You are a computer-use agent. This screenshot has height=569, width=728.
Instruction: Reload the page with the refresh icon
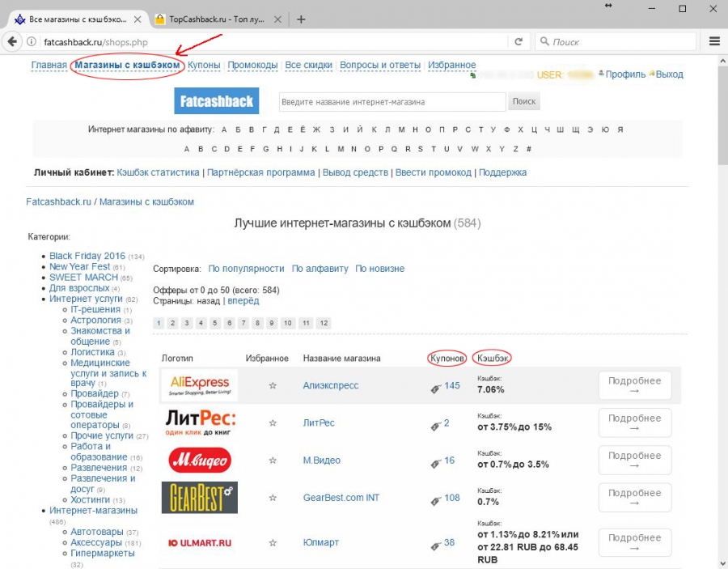(518, 42)
